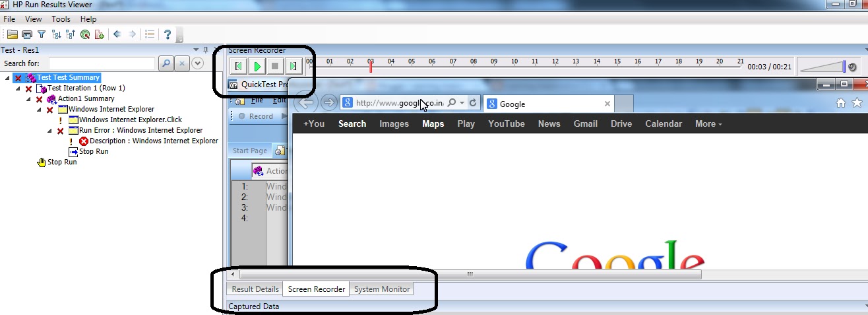Click the Print results icon
This screenshot has height=315, width=868.
click(x=26, y=34)
